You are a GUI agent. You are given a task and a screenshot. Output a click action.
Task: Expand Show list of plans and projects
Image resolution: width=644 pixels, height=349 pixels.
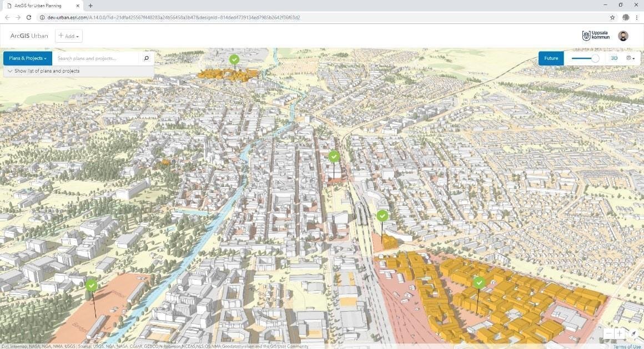43,71
